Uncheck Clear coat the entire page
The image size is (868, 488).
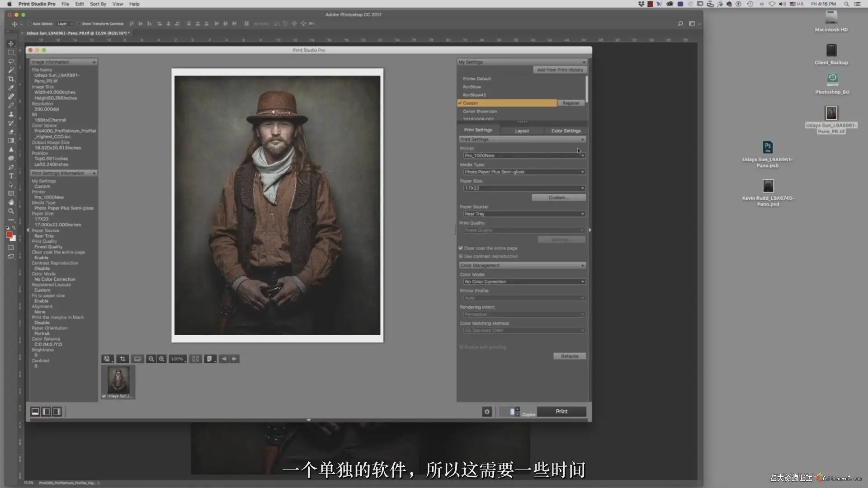461,248
